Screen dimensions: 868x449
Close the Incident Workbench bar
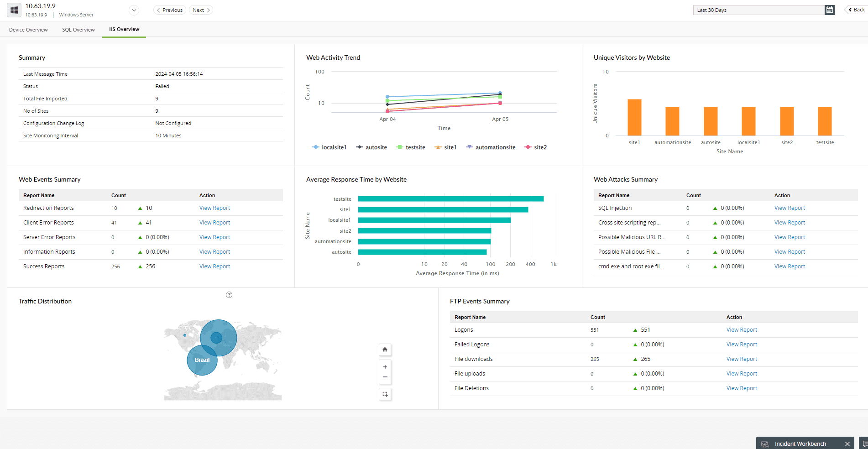(847, 444)
